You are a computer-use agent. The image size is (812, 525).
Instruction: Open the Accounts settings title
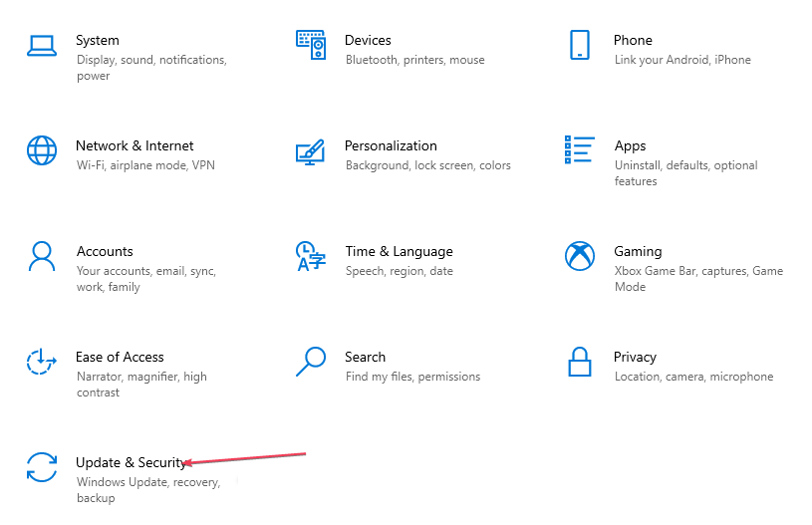(105, 252)
